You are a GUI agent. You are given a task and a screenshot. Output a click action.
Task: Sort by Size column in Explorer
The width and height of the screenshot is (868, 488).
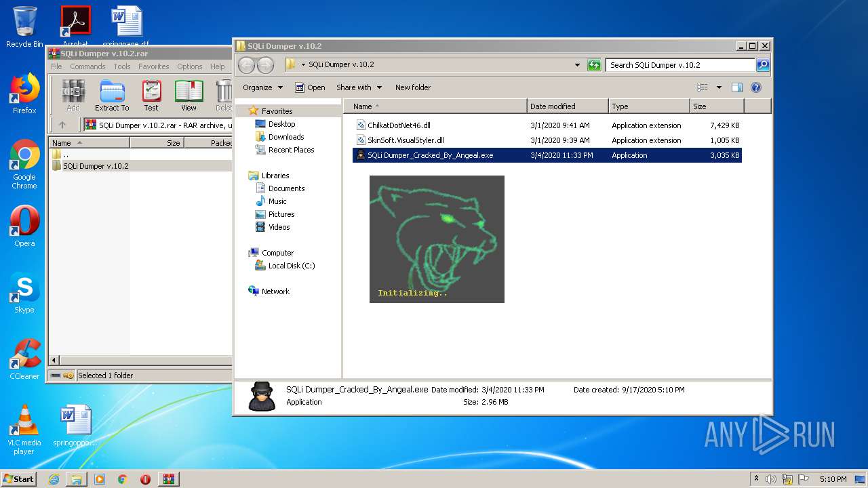coord(717,106)
